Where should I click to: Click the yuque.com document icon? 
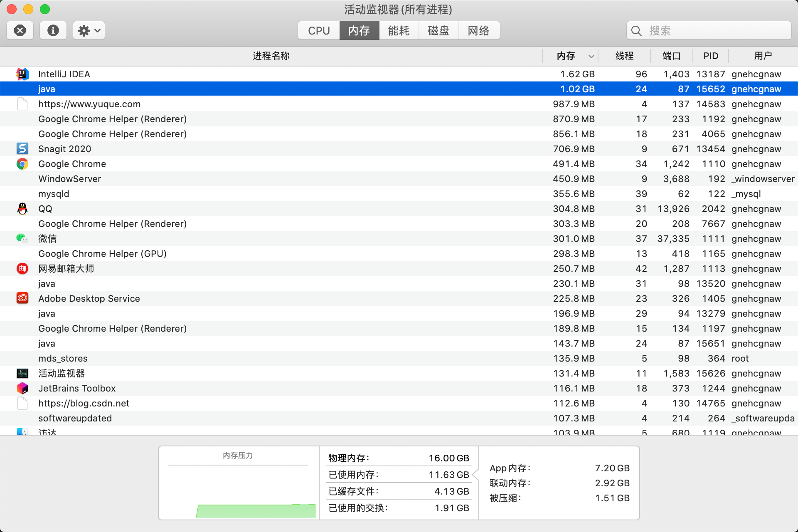click(x=22, y=104)
